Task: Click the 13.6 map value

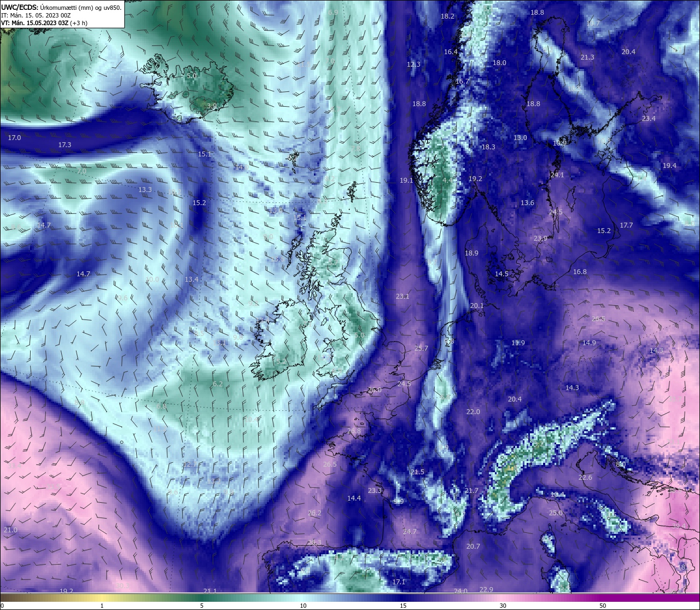Action: point(527,203)
